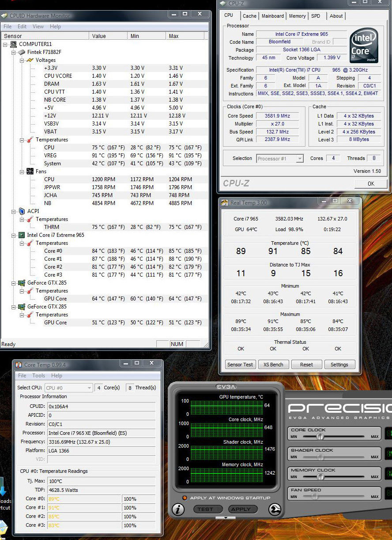The height and width of the screenshot is (540, 392).
Task: Click the CPU-Z title bar icon
Action: tap(223, 4)
